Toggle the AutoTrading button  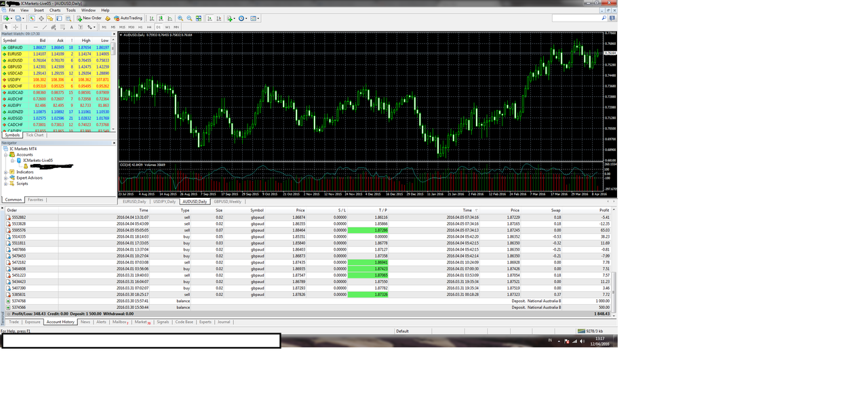click(x=128, y=18)
